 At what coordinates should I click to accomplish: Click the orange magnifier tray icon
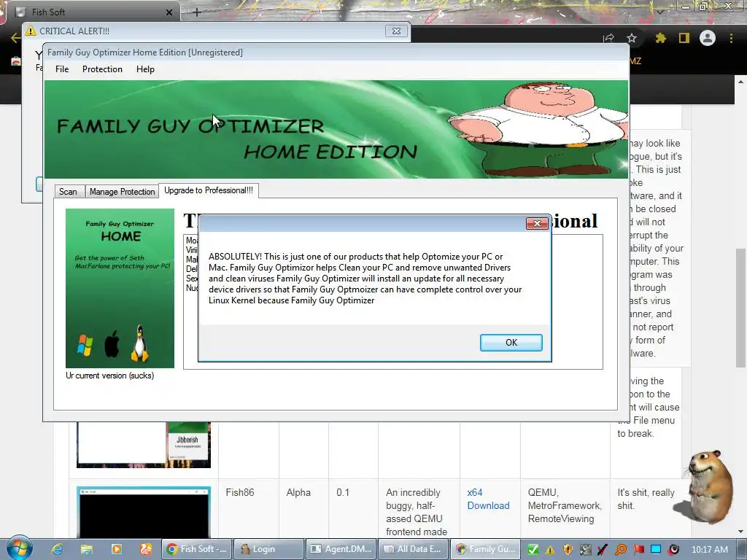coord(621,550)
